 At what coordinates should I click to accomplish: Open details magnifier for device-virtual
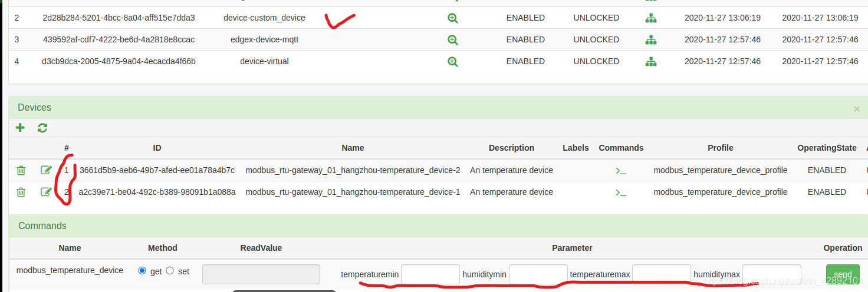[x=452, y=61]
